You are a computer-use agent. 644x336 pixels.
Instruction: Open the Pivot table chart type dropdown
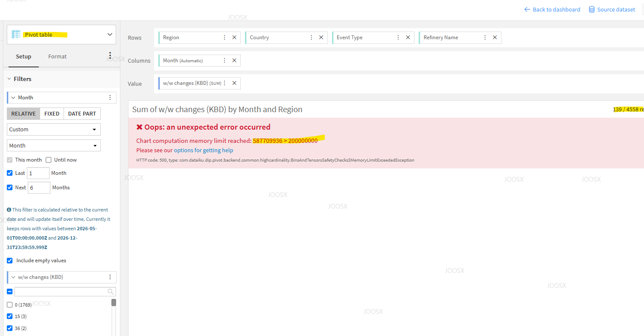click(61, 35)
